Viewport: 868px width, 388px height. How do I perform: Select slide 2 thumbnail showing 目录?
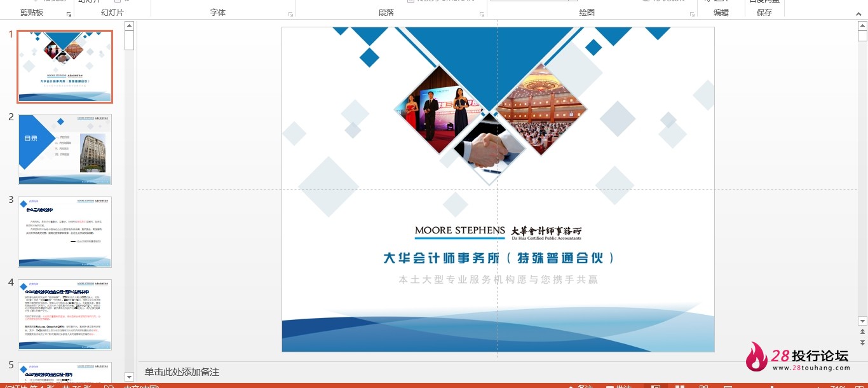tap(65, 149)
